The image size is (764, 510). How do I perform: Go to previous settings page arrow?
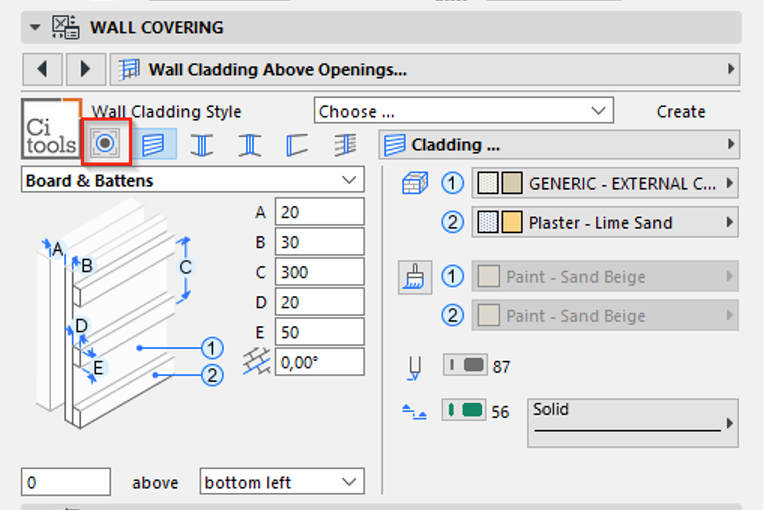43,69
